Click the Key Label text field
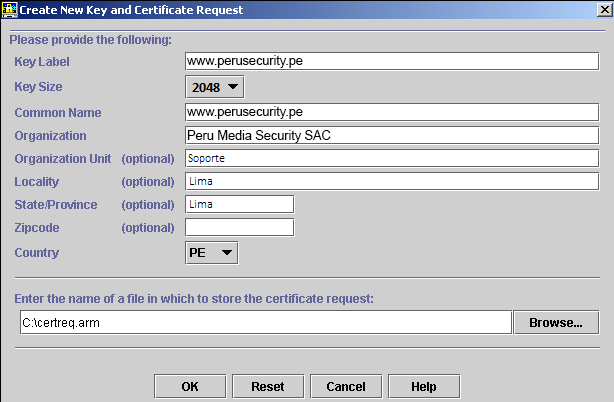Viewport: 614px width, 402px height. (x=391, y=61)
